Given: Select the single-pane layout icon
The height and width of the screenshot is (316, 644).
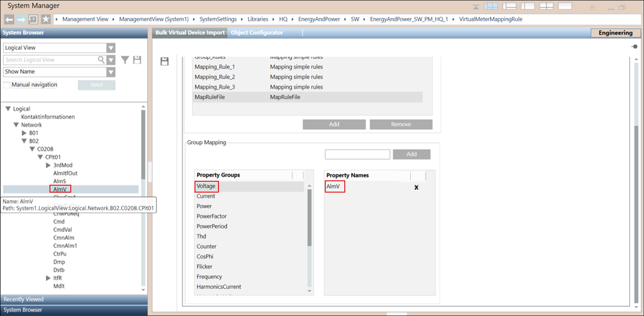Looking at the screenshot, I should pos(565,7).
